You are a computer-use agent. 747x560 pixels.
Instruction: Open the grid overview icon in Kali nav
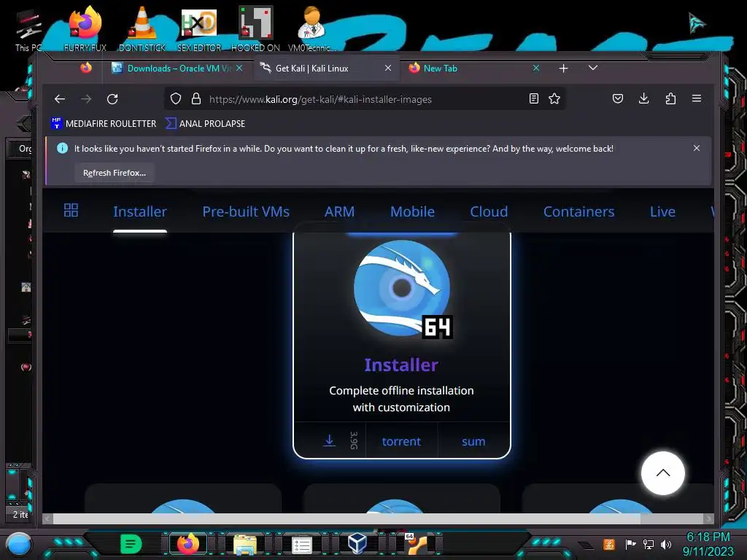pyautogui.click(x=71, y=210)
